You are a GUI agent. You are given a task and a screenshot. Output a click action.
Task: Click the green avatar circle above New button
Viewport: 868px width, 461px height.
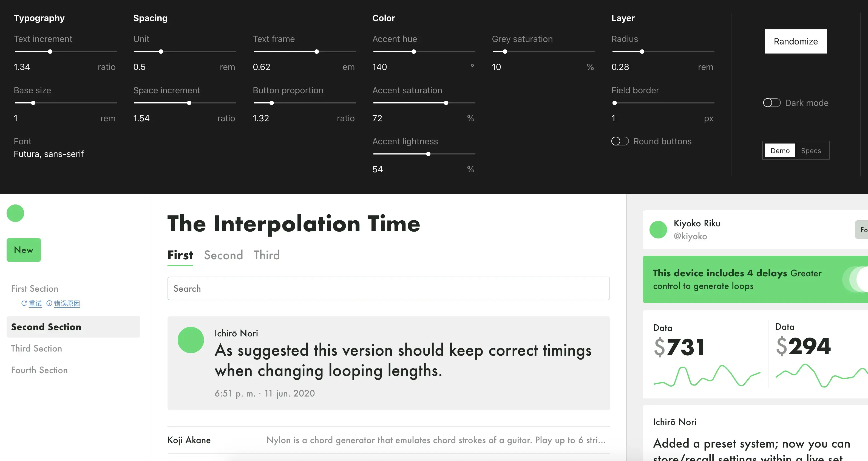tap(15, 213)
